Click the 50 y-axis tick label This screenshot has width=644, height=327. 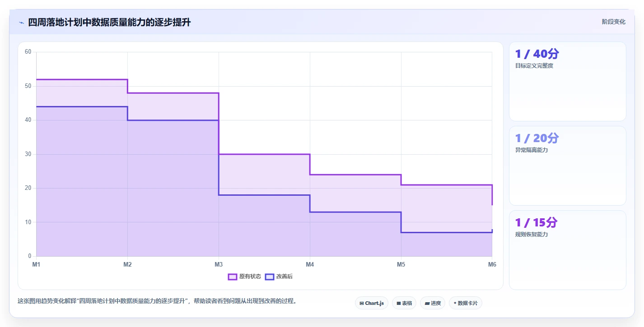pyautogui.click(x=28, y=86)
